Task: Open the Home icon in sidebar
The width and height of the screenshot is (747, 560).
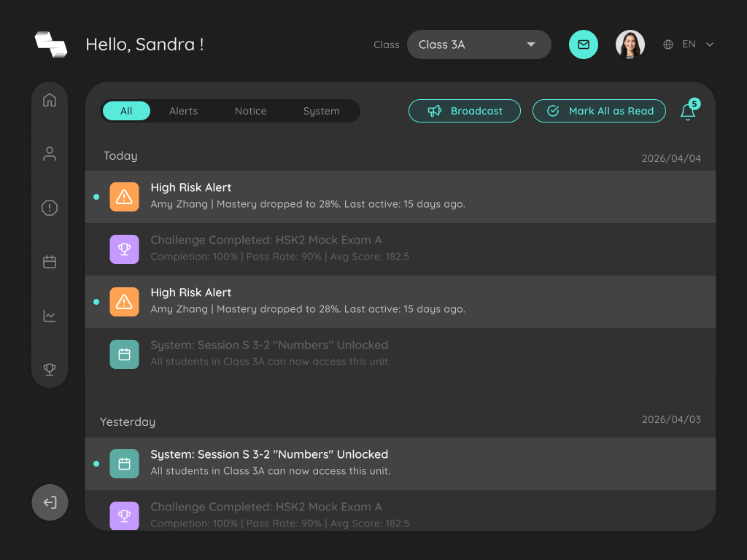Action: click(x=50, y=100)
